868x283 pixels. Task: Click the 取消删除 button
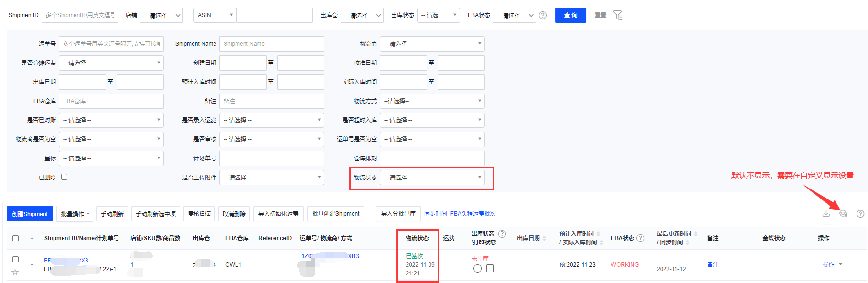tap(234, 214)
